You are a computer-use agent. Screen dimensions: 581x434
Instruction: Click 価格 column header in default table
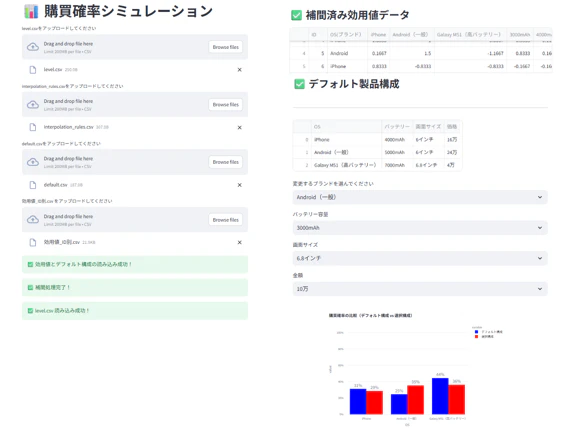coord(452,127)
